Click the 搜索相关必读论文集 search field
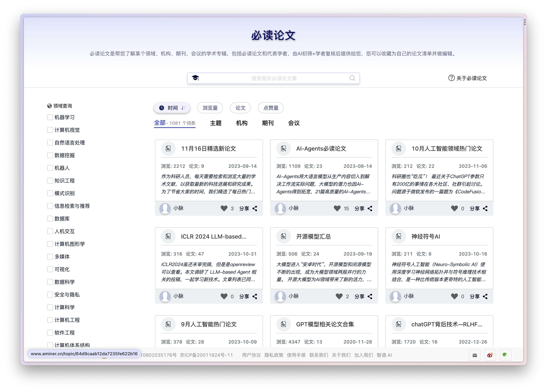Screen dimensions: 547x392 click(274, 78)
